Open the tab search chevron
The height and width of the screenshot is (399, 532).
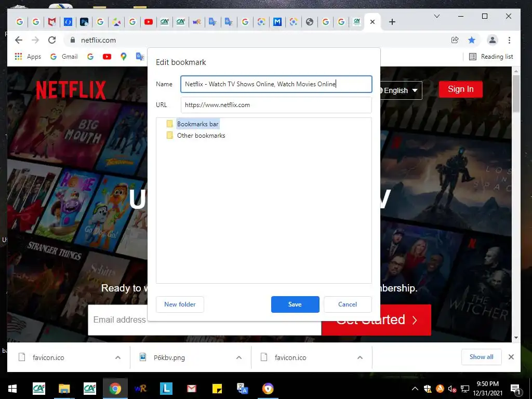pyautogui.click(x=437, y=16)
